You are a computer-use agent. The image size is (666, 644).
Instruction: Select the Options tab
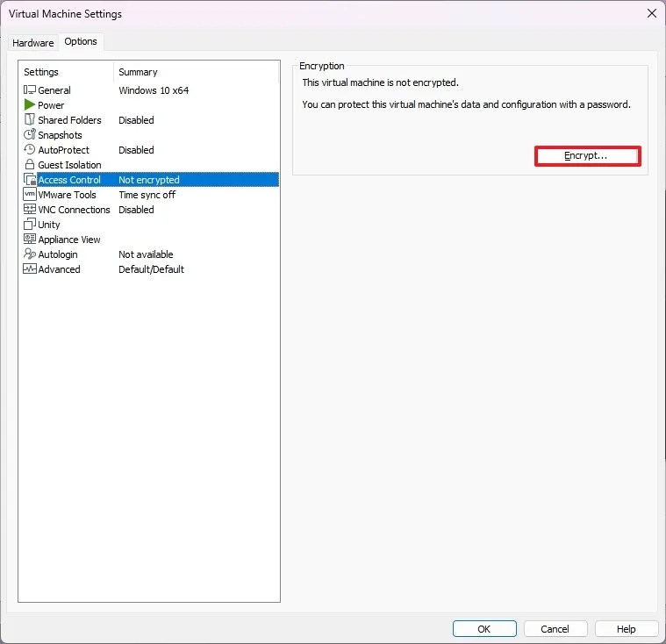[81, 41]
